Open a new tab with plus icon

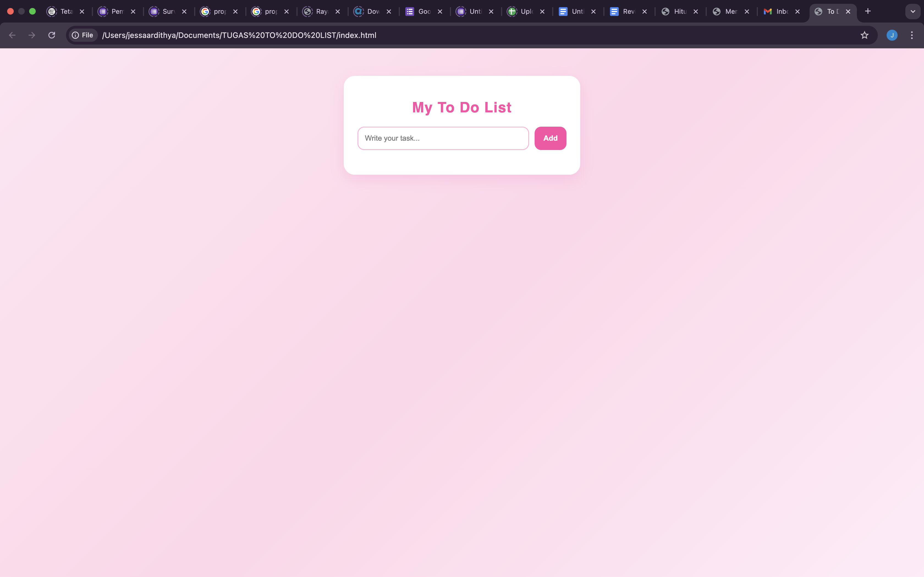click(x=868, y=12)
